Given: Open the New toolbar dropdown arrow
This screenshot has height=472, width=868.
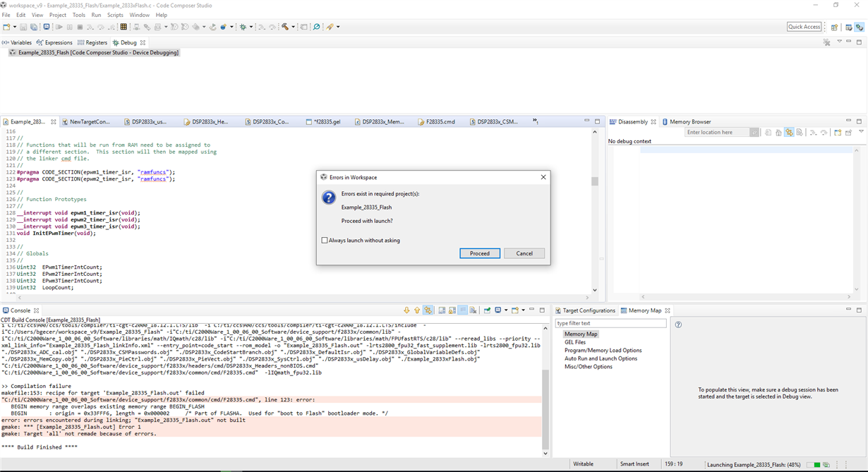Looking at the screenshot, I should click(14, 27).
